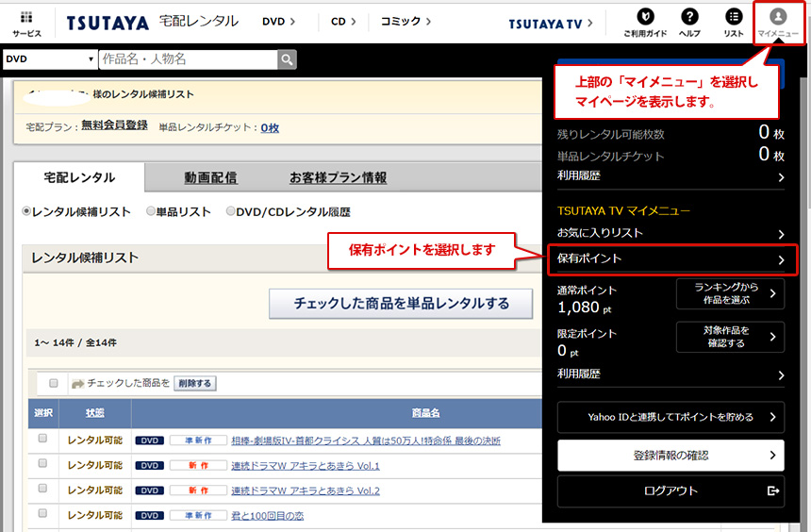Switch to 宅配レンタル tab
811x532 pixels.
(79, 177)
